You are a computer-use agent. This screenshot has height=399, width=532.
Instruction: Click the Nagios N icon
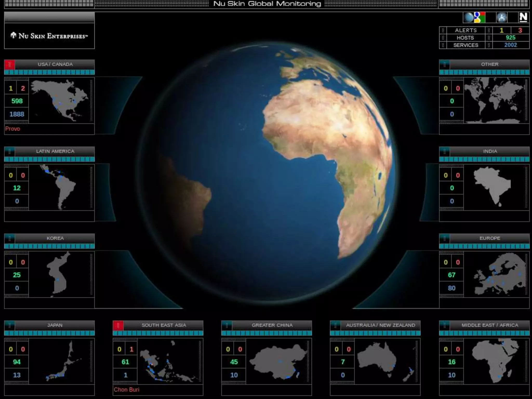(x=523, y=18)
